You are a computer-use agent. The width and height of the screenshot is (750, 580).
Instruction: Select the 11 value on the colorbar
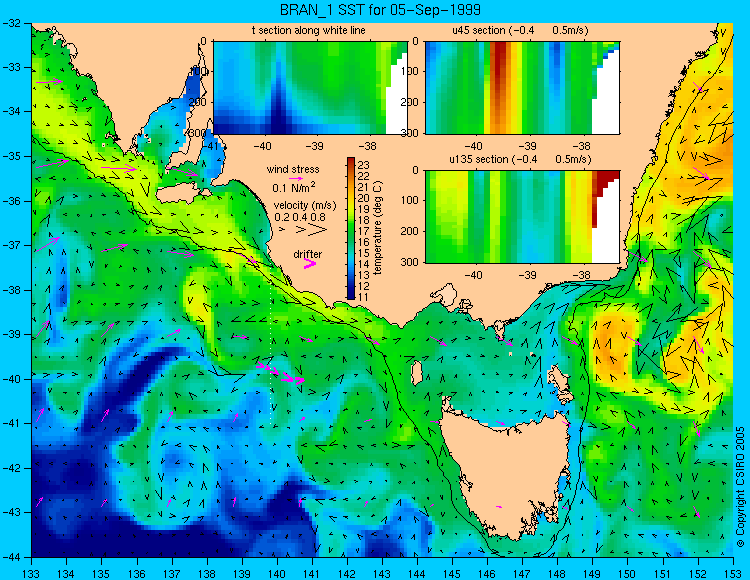pyautogui.click(x=364, y=297)
